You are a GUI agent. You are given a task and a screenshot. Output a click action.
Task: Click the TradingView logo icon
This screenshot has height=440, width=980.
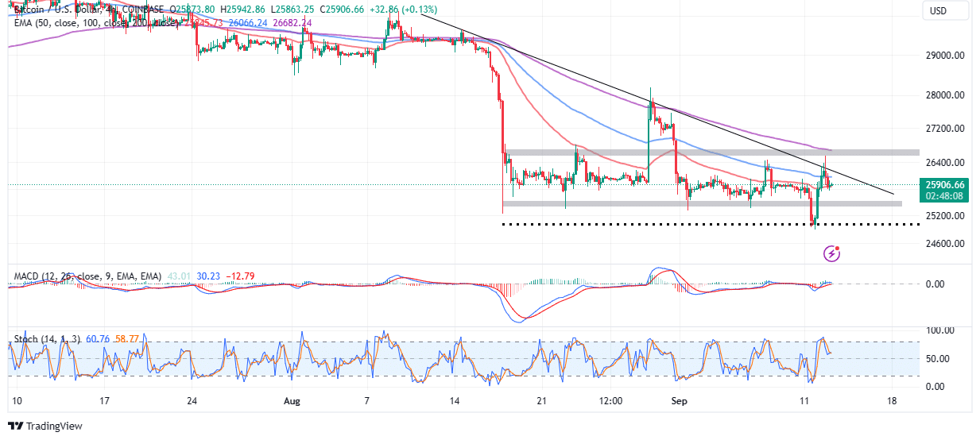16,426
